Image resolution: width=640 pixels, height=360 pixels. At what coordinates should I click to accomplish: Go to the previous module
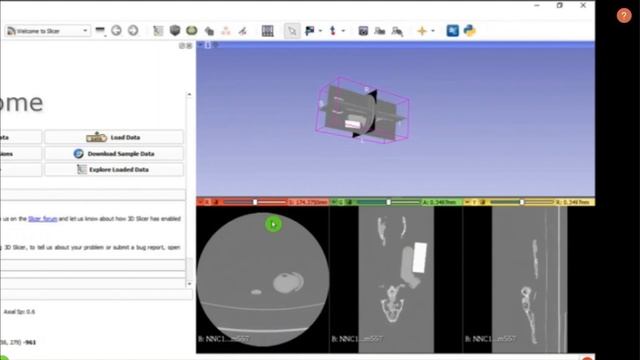click(116, 31)
